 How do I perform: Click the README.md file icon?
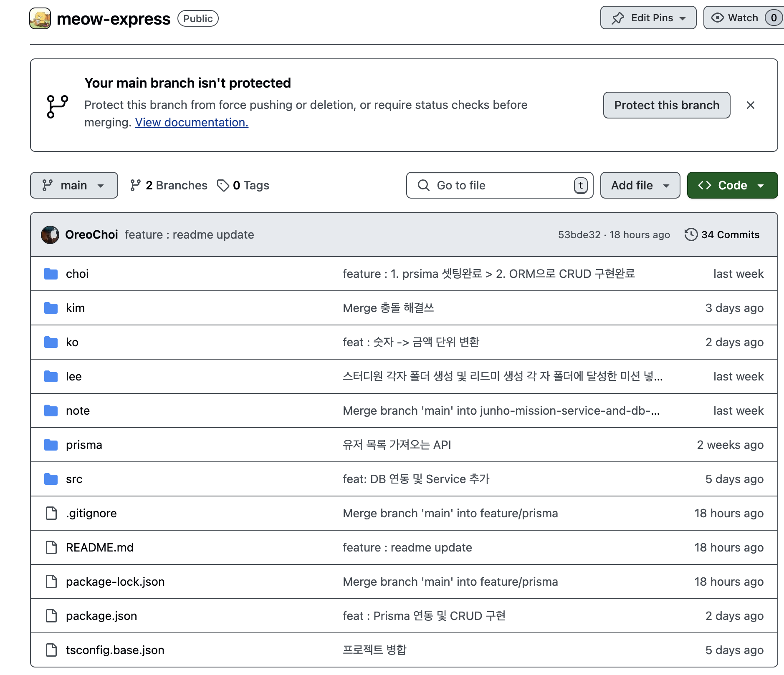tap(51, 547)
